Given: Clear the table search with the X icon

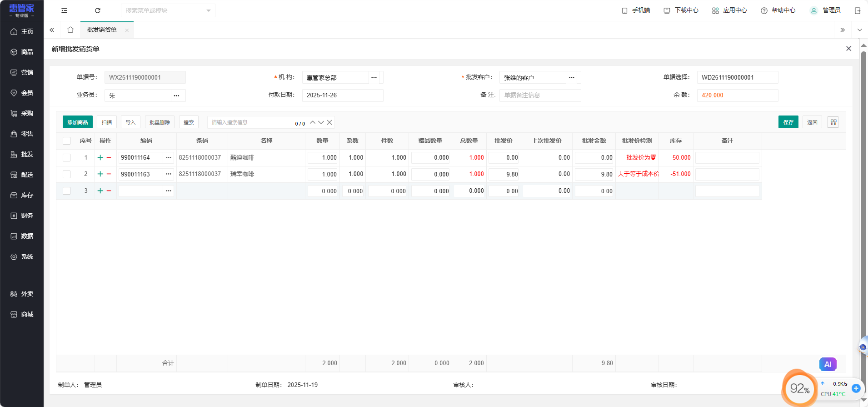Looking at the screenshot, I should coord(329,122).
